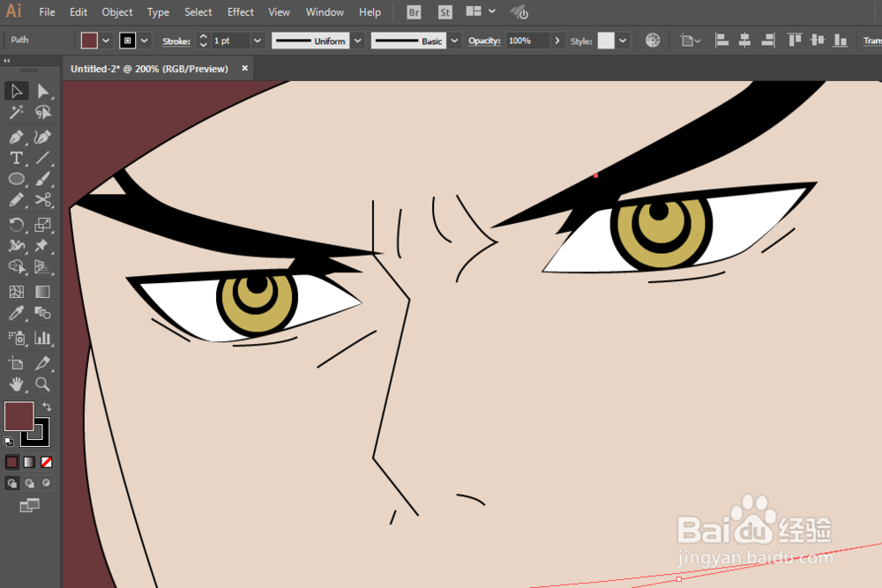The image size is (882, 588).
Task: Select the Type tool
Action: pos(16,158)
